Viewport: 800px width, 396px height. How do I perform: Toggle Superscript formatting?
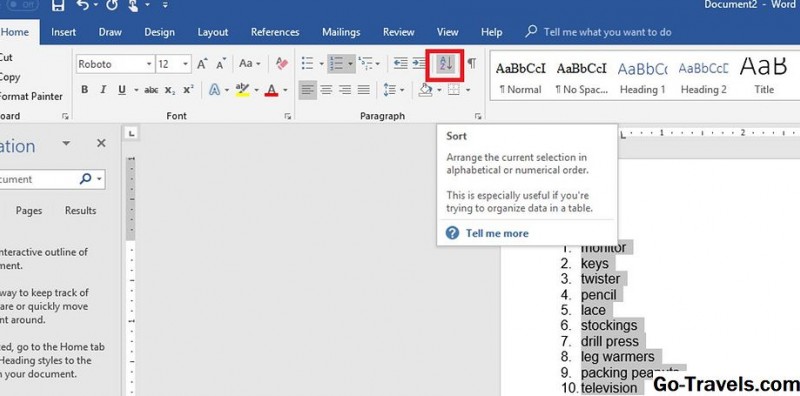188,90
